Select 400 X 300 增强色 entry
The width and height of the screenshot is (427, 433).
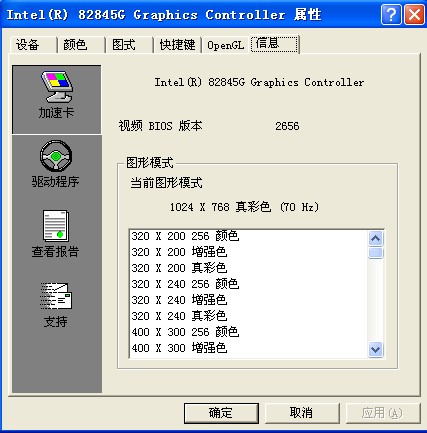coord(179,348)
